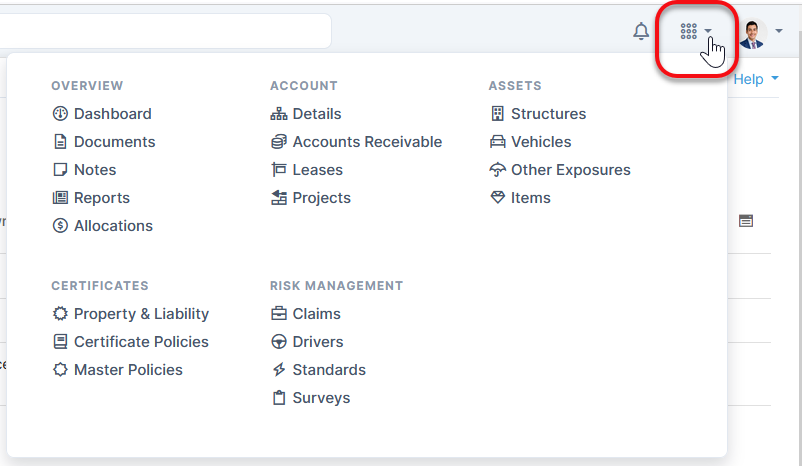Click the card icon at right edge

point(746,220)
